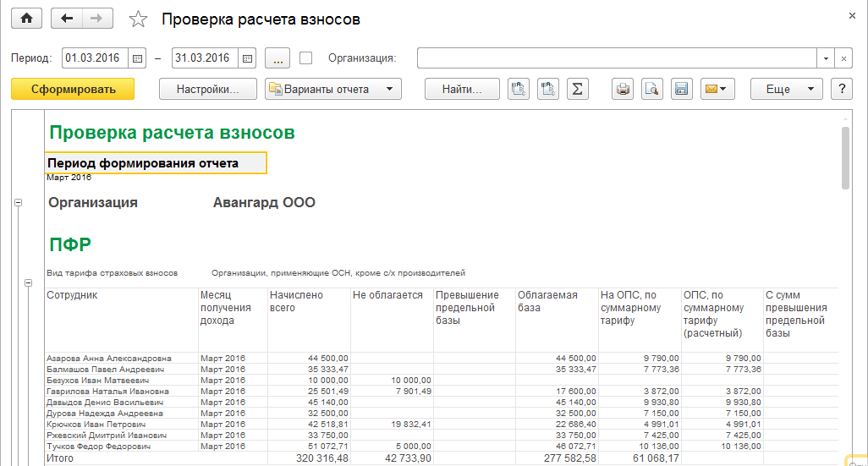
Task: Add report to favorites with star icon
Action: pos(138,19)
